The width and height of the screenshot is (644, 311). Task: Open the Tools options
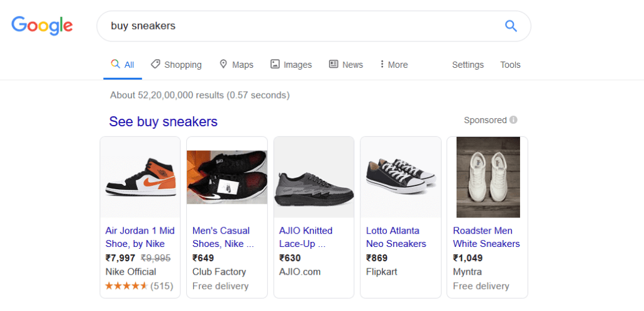pyautogui.click(x=510, y=65)
